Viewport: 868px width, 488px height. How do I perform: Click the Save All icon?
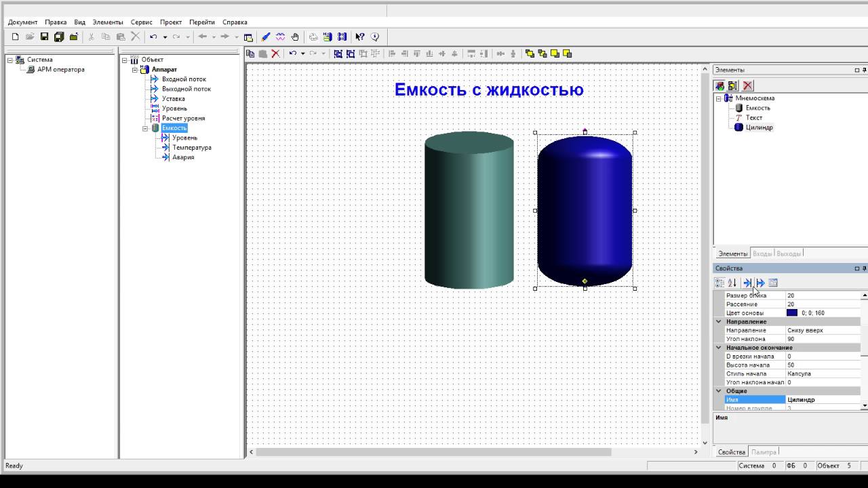59,37
